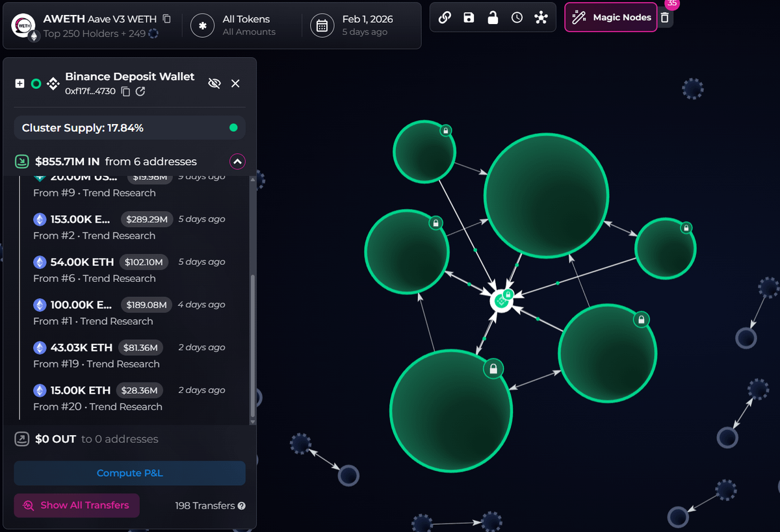Click the lock badge on top-left small bubble

point(446,131)
